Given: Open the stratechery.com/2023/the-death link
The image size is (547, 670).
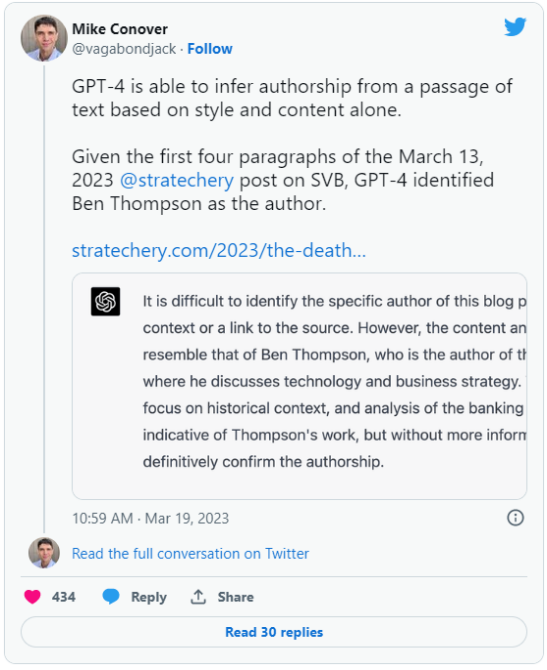Looking at the screenshot, I should coord(219,250).
